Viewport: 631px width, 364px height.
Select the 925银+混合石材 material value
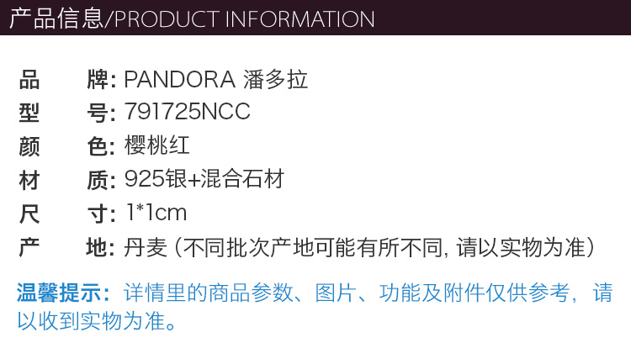coord(204,179)
